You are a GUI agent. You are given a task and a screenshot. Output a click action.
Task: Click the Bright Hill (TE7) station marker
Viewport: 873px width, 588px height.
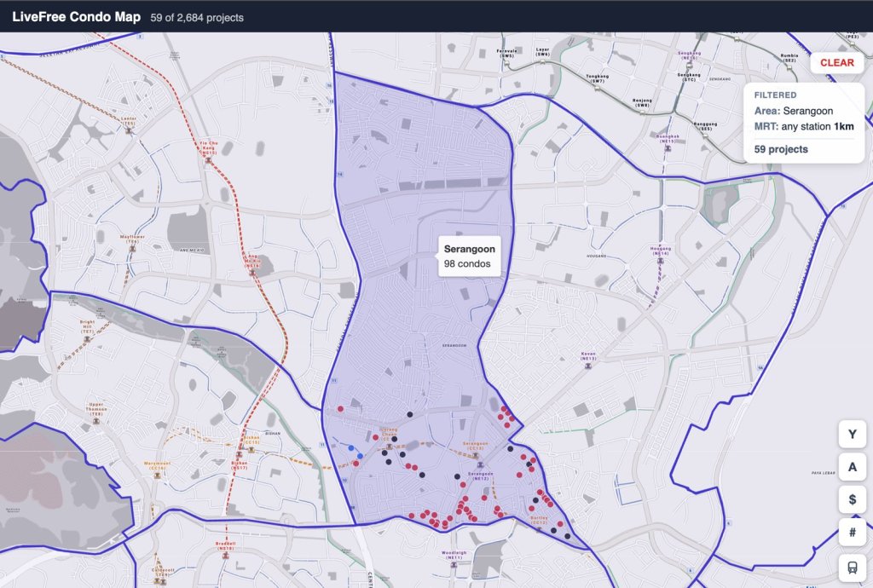click(87, 338)
